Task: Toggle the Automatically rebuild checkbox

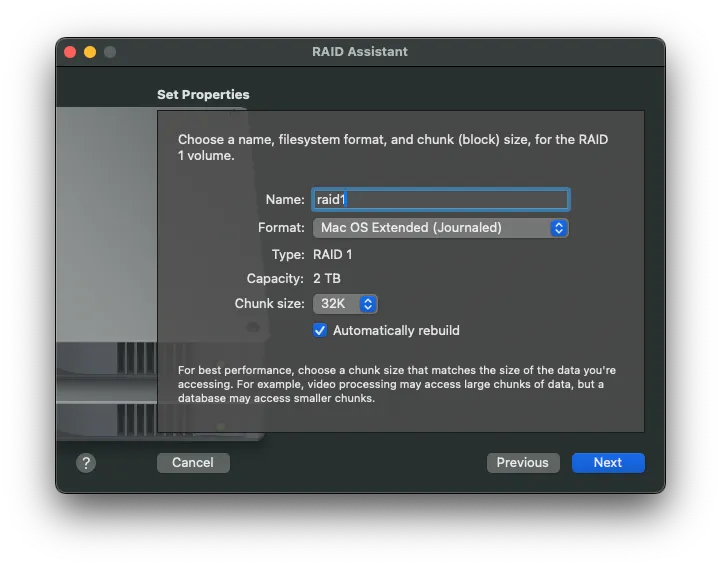Action: click(x=320, y=330)
